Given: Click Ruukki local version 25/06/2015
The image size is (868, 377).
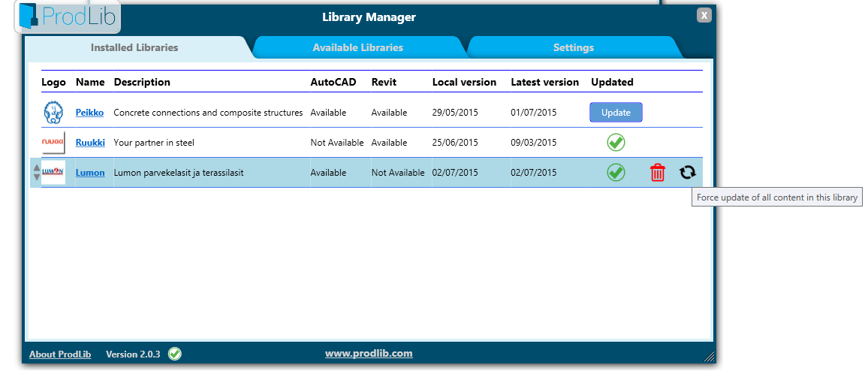Looking at the screenshot, I should (455, 143).
